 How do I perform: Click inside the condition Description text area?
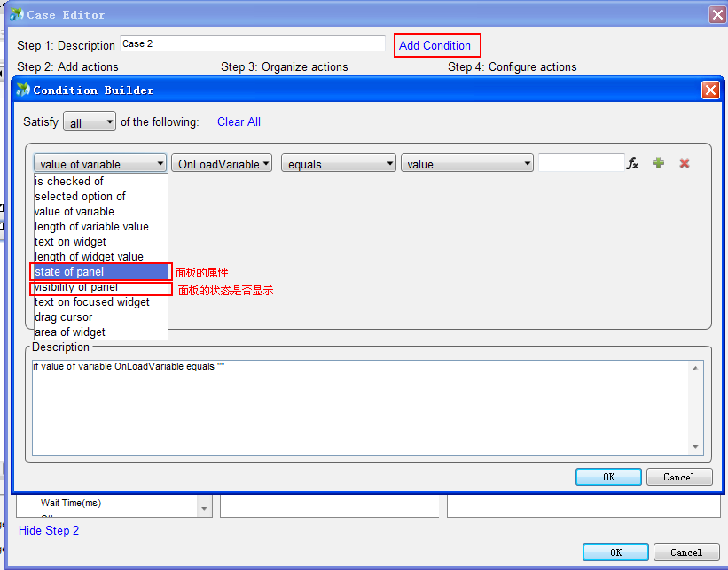pyautogui.click(x=368, y=408)
